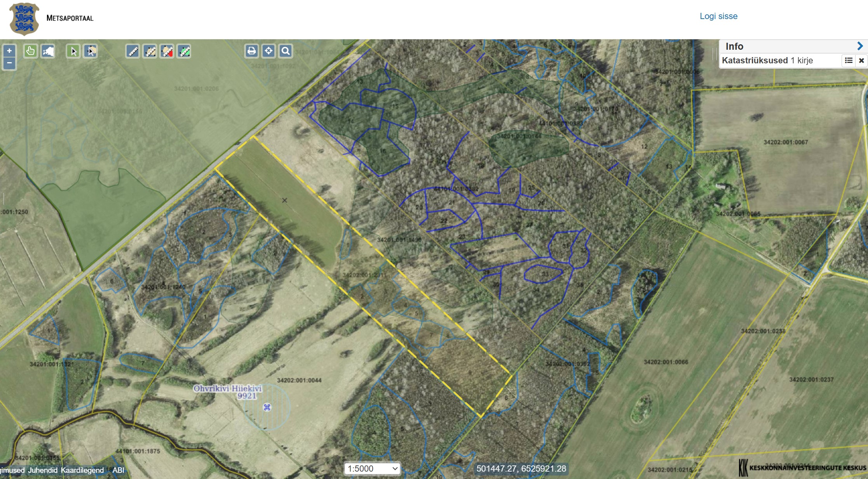Toggle the arrow select tool
The width and height of the screenshot is (868, 479).
(73, 51)
